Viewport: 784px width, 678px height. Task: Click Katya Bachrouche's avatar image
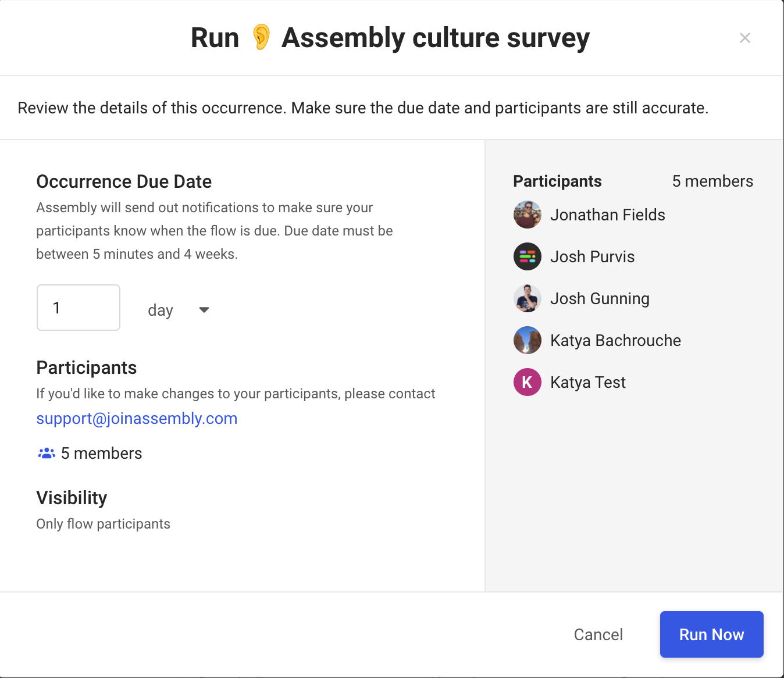click(x=528, y=340)
